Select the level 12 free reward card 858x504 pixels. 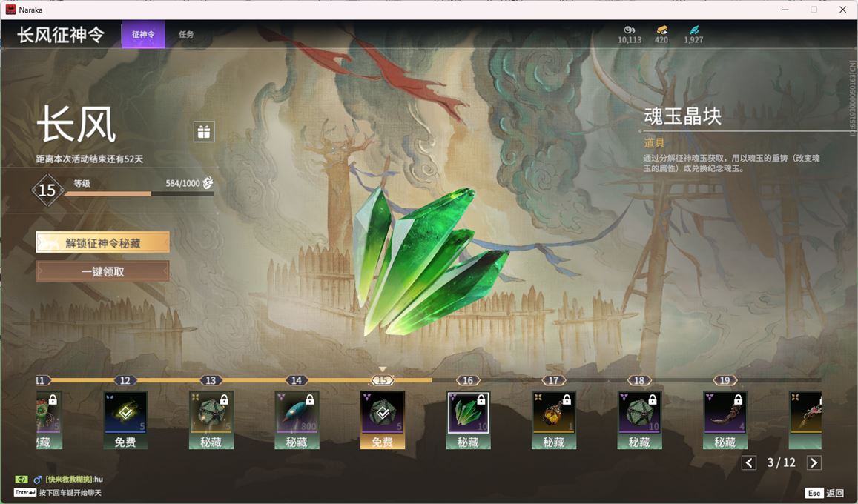(x=125, y=420)
